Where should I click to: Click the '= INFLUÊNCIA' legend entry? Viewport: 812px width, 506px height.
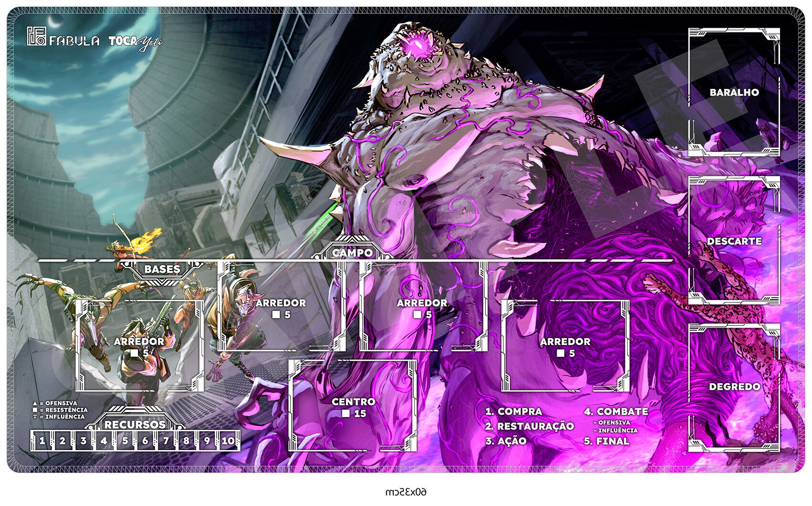tap(59, 417)
